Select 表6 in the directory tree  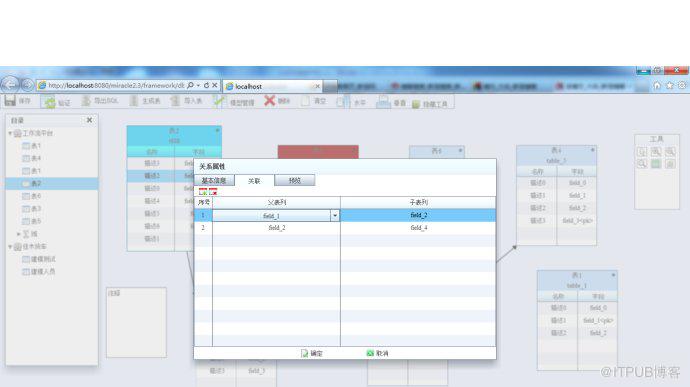[x=32, y=196]
